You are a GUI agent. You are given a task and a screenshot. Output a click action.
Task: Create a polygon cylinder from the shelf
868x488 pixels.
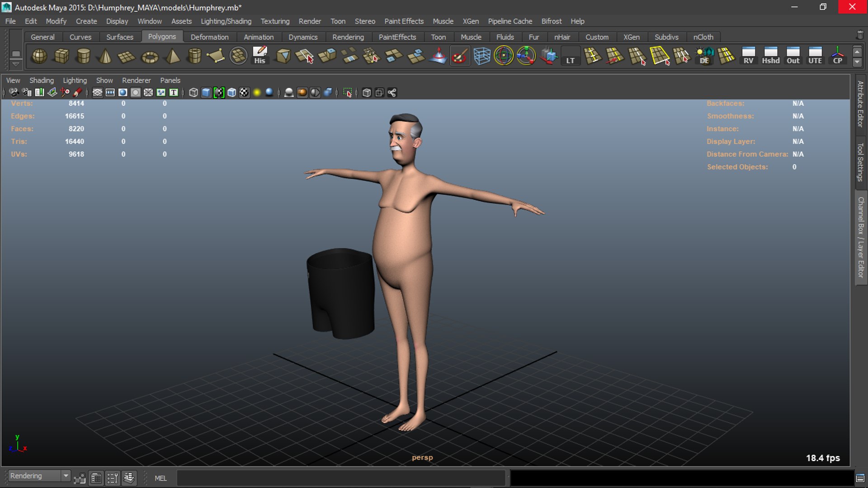(83, 56)
